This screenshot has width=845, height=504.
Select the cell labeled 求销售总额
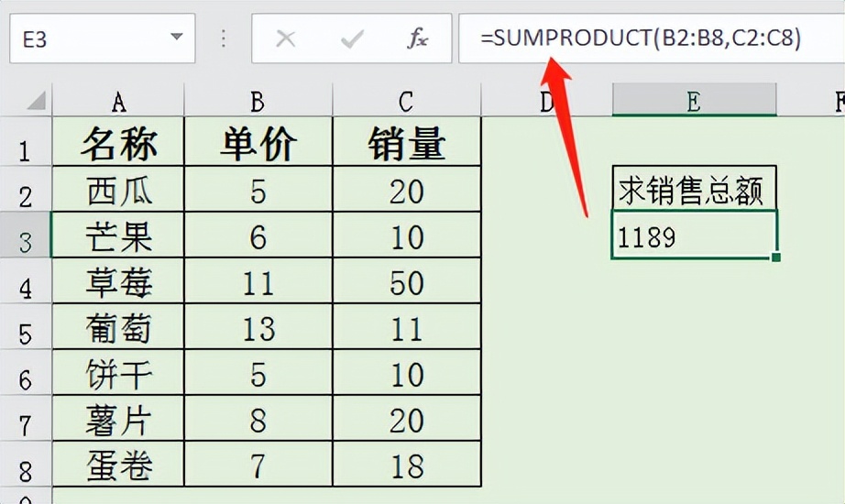[x=694, y=192]
